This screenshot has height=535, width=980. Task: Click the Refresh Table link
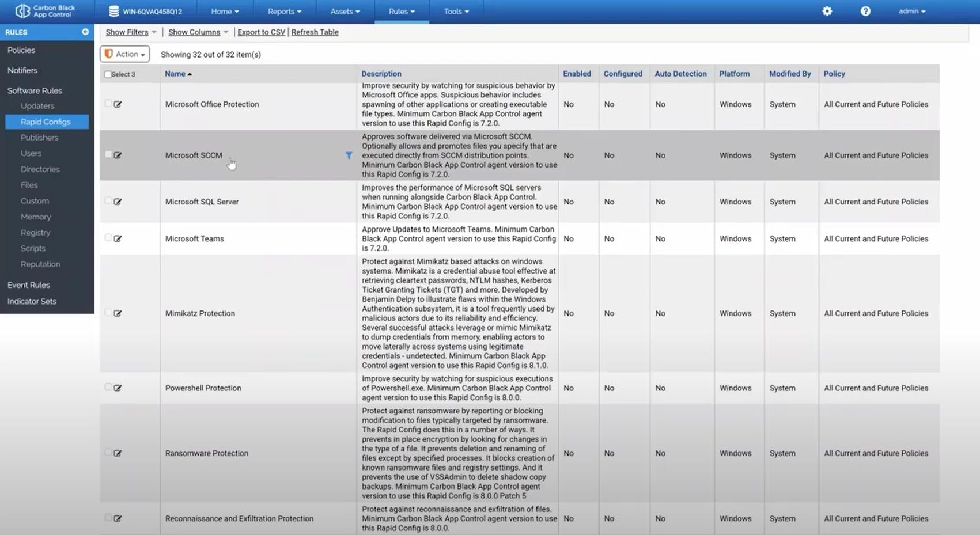[315, 32]
